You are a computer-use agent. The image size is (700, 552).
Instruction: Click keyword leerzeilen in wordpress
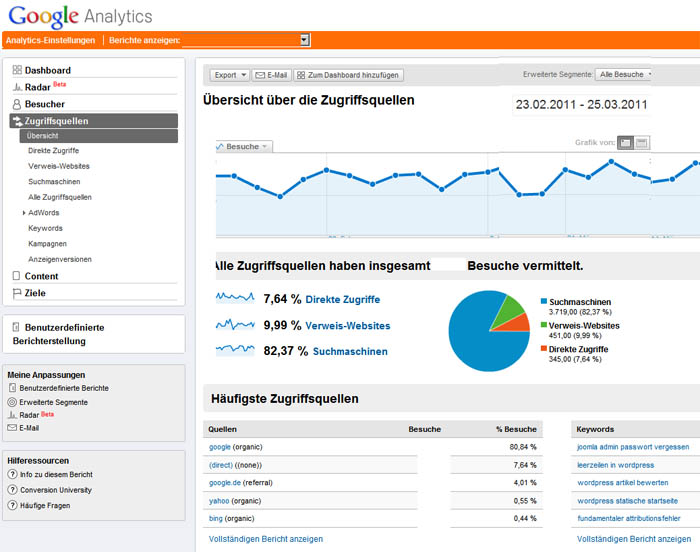click(x=616, y=465)
